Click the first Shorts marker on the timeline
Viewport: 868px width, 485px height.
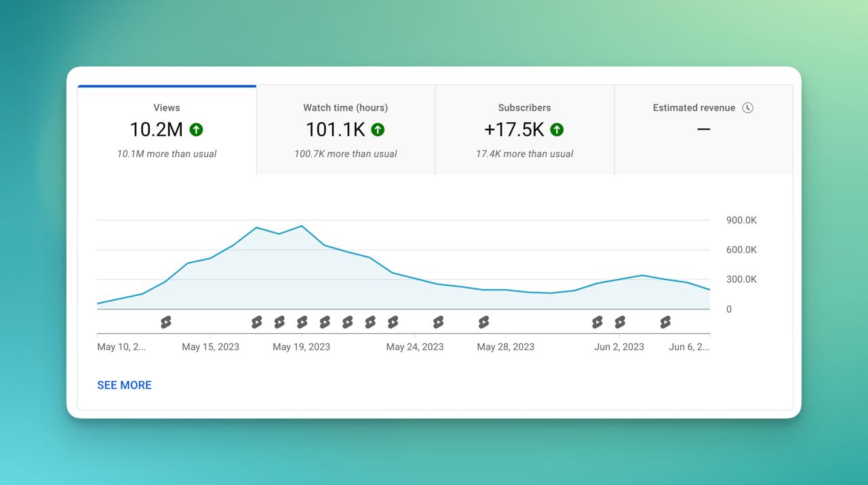pyautogui.click(x=166, y=322)
